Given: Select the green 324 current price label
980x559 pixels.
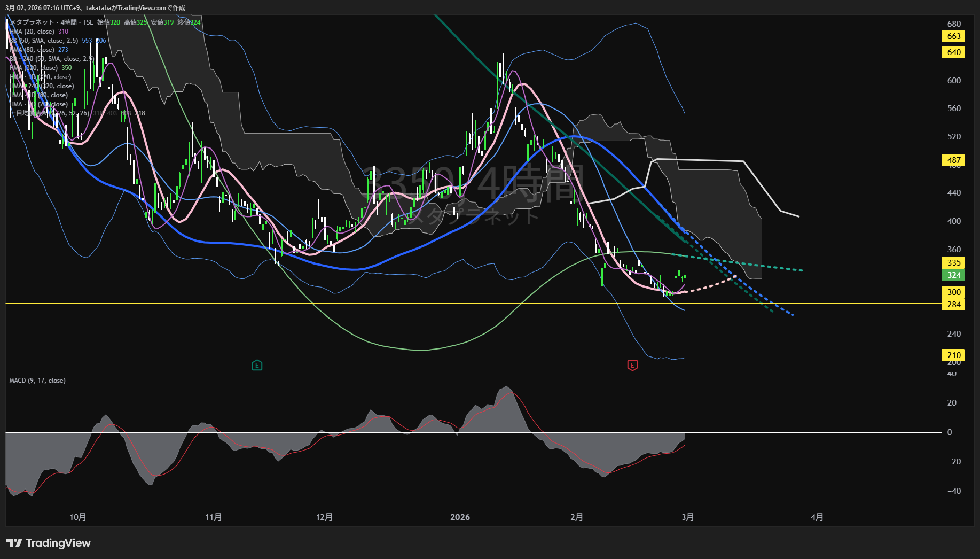Looking at the screenshot, I should [954, 275].
